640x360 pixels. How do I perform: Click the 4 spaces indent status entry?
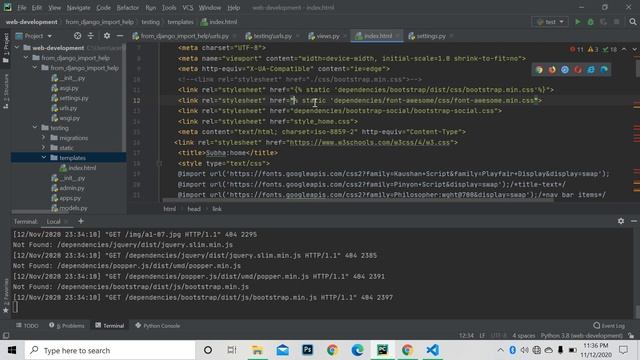point(523,336)
